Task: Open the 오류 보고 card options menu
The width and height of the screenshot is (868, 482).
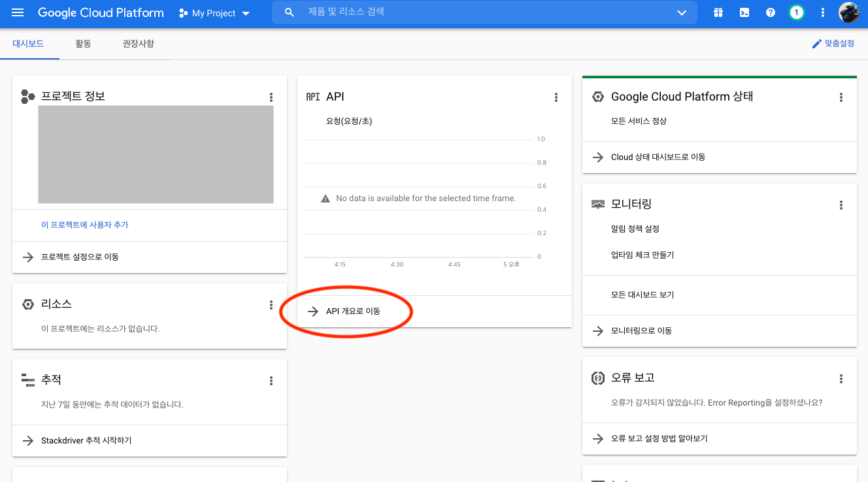Action: coord(841,379)
